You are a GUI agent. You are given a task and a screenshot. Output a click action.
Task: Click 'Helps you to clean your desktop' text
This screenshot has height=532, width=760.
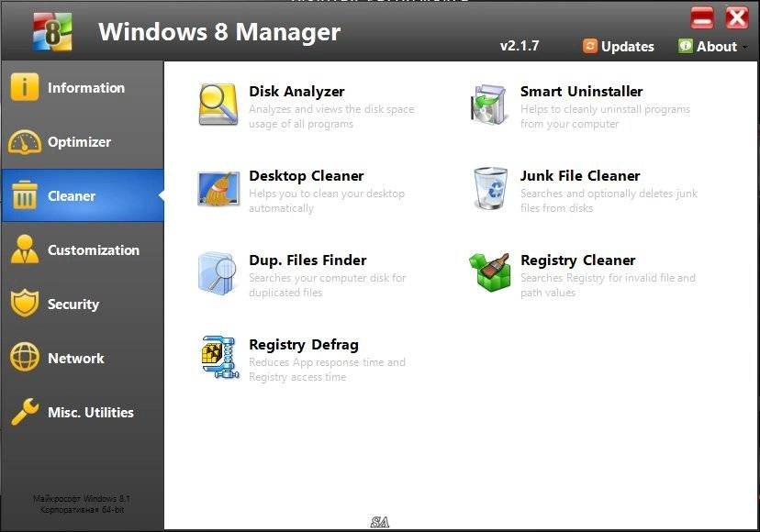(327, 194)
